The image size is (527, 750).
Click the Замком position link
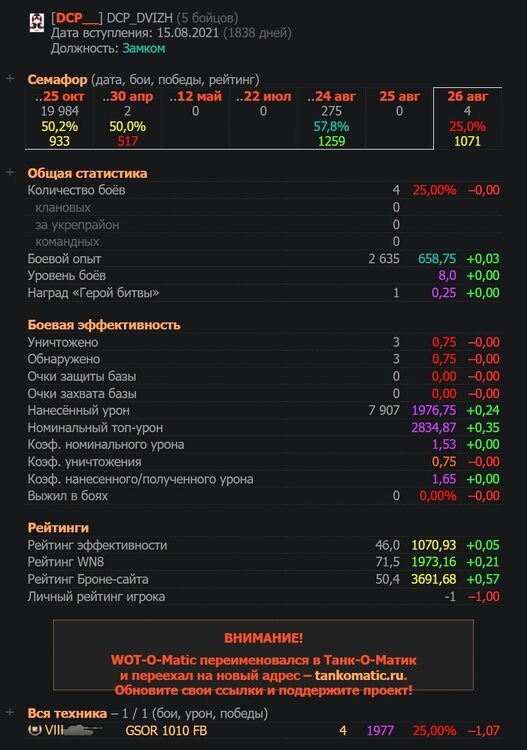(x=143, y=48)
